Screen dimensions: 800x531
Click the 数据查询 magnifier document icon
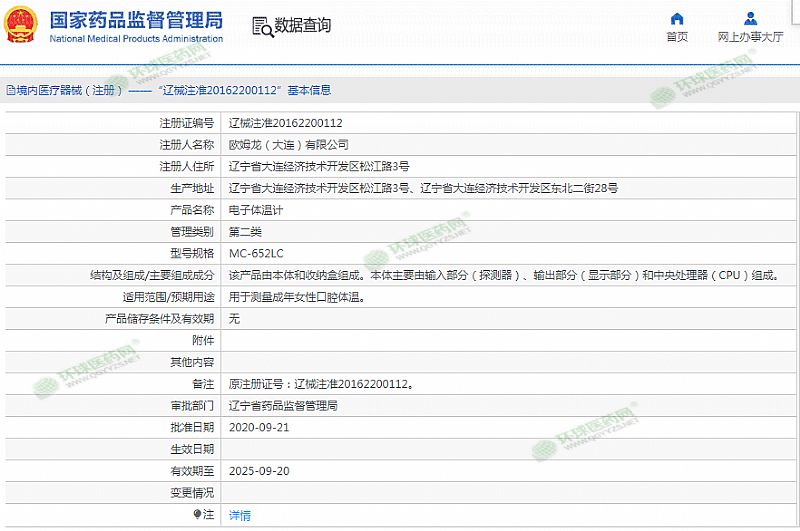261,26
